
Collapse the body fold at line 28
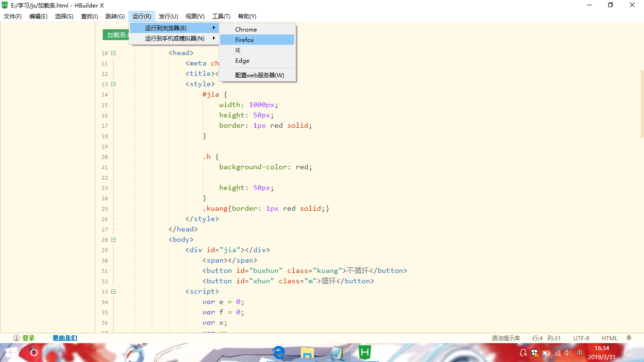113,240
